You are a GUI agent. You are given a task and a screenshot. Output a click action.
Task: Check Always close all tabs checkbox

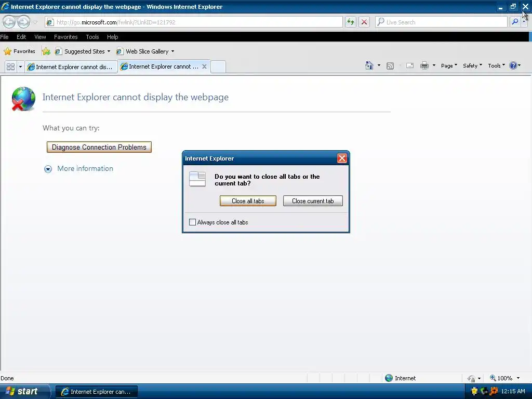point(192,222)
